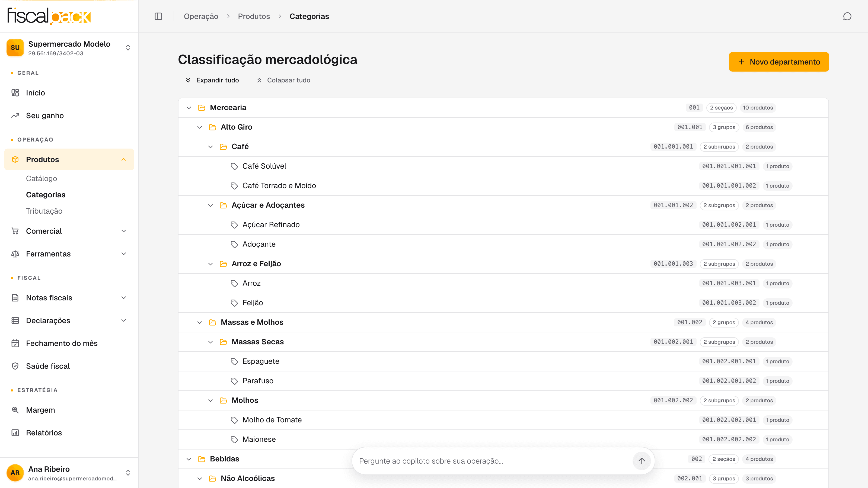Click the Alto Giro folder icon

click(x=213, y=127)
